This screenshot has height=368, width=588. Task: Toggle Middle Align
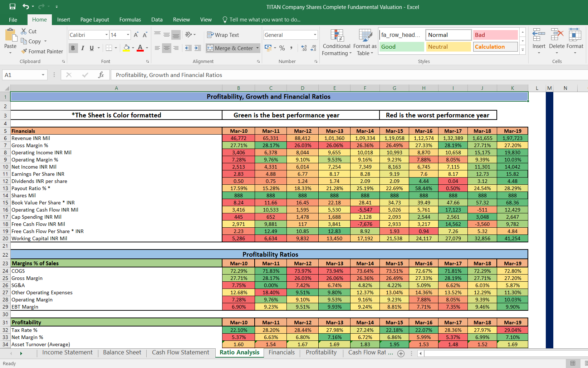click(x=166, y=34)
